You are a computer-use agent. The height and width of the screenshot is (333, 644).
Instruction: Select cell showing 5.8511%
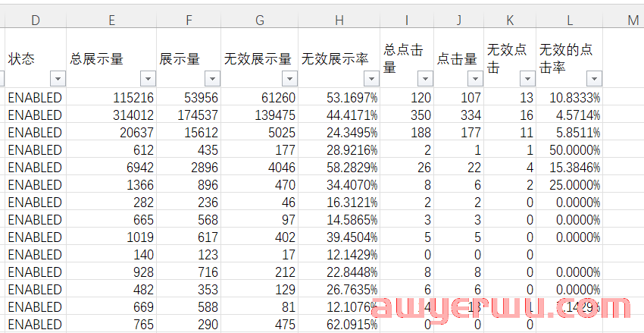[x=569, y=133]
